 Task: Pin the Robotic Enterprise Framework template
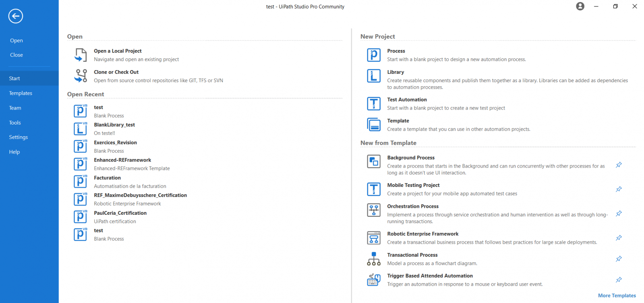point(619,238)
